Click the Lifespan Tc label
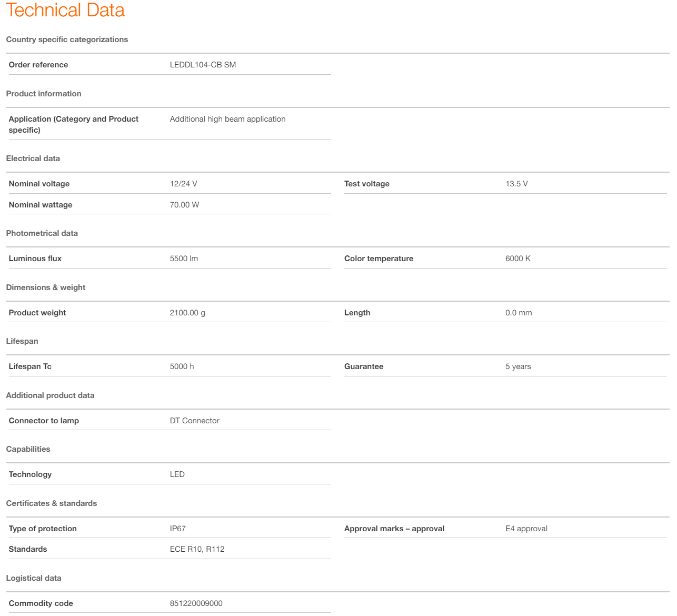Image resolution: width=677 pixels, height=616 pixels. [x=30, y=366]
